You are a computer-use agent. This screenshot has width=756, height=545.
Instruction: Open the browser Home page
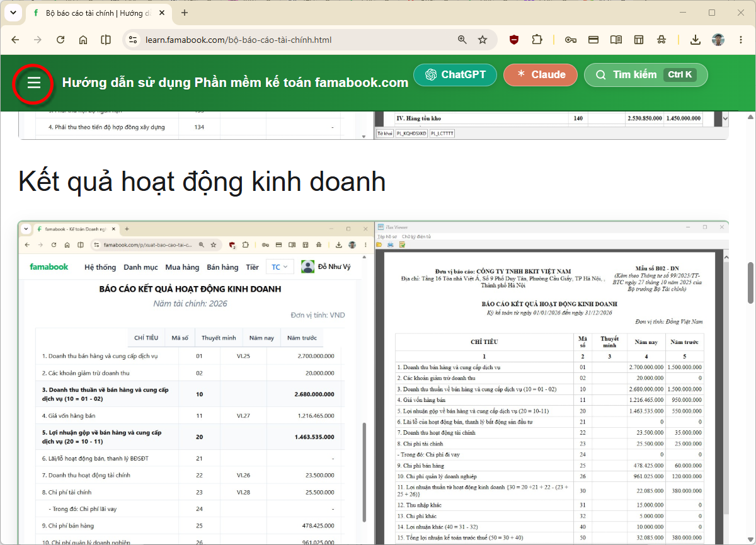coord(83,40)
